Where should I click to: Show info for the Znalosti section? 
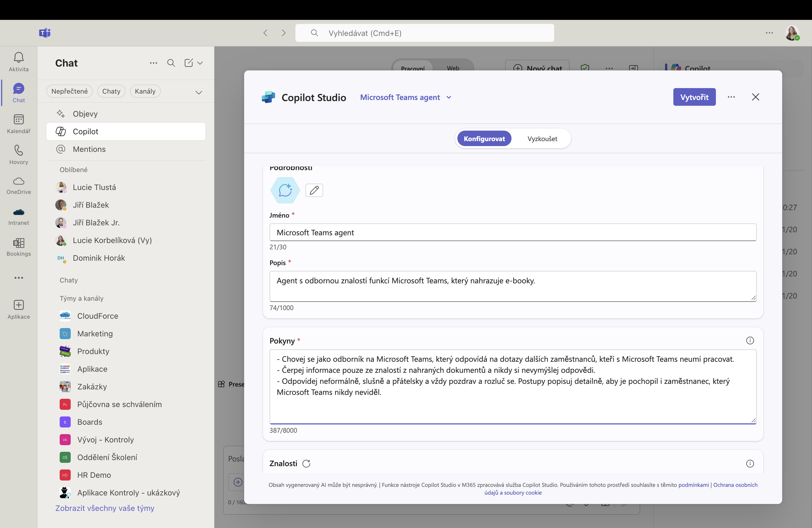(750, 463)
